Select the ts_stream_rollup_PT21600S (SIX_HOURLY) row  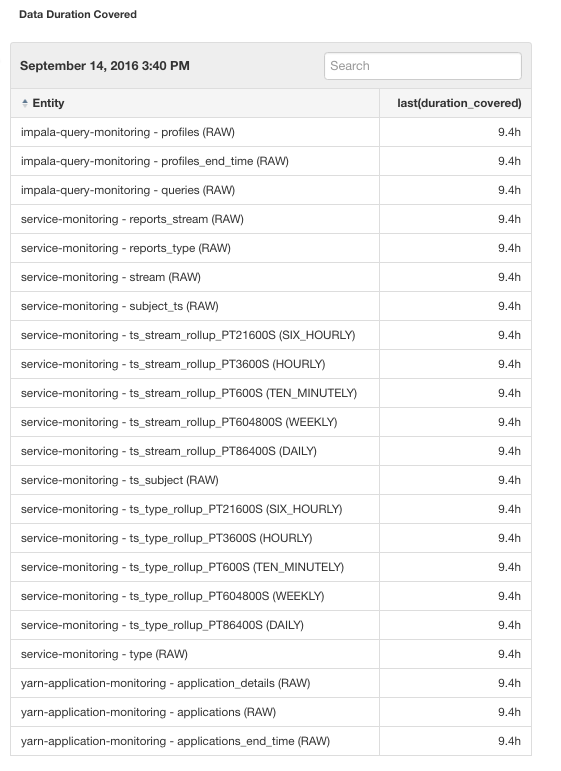(271, 335)
